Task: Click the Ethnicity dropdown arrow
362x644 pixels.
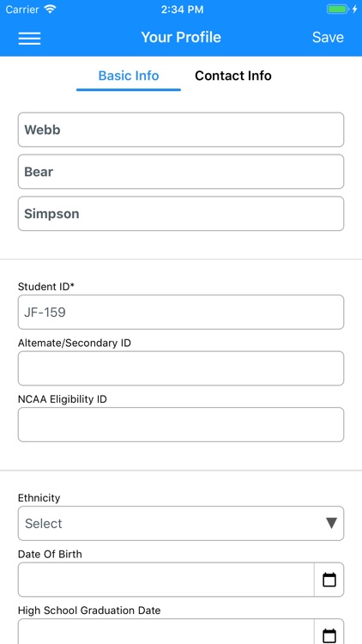Action: [x=331, y=523]
